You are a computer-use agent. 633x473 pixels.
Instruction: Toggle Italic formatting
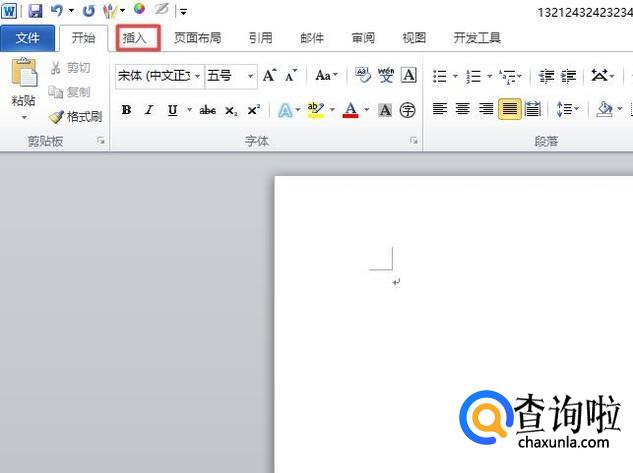(x=149, y=110)
